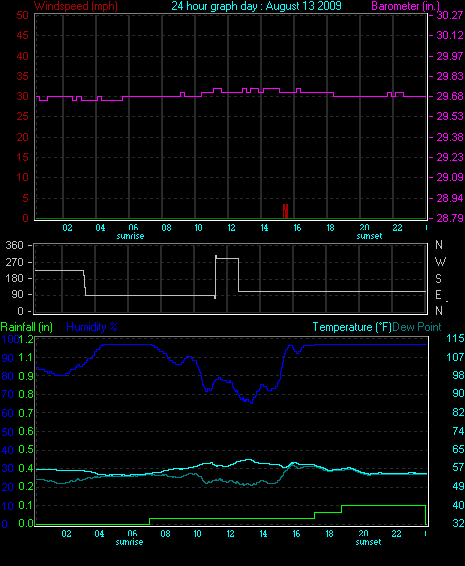This screenshot has height=566, width=465.
Task: Click the 12 hour tick on the top graph
Action: pyautogui.click(x=231, y=228)
